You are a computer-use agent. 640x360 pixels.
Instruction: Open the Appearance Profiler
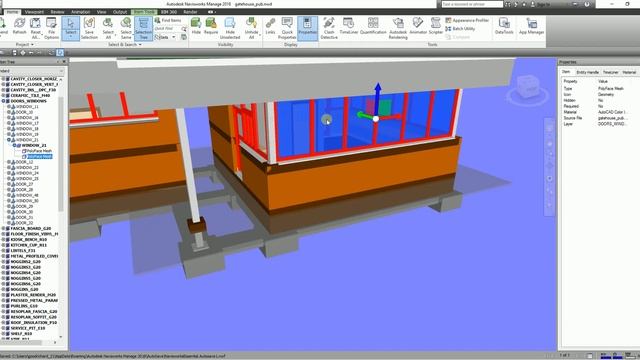point(467,20)
